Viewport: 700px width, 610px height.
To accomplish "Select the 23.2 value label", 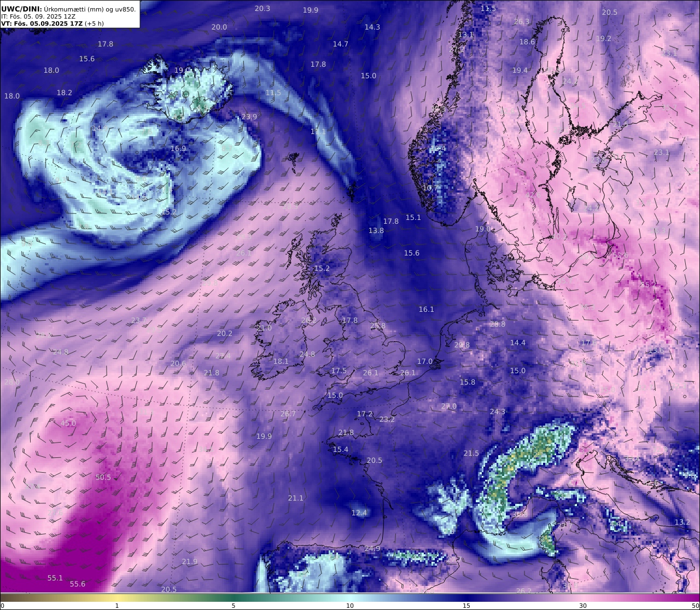I will coord(387,420).
